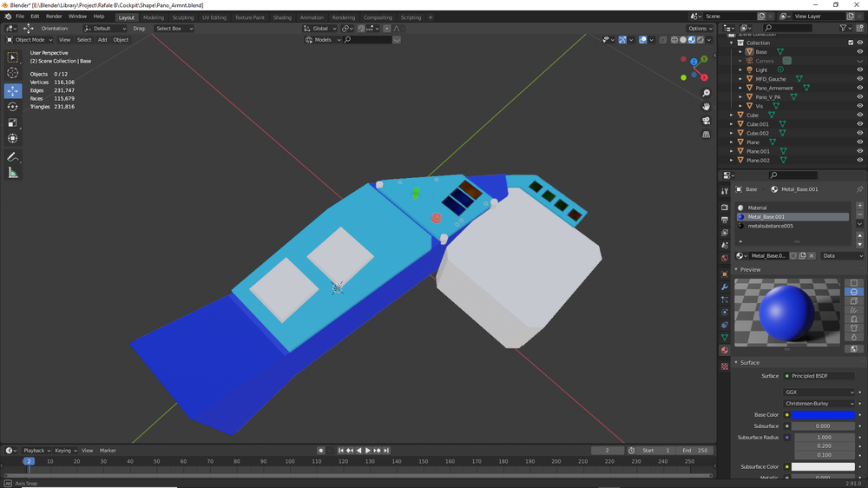Click the End frame field in timeline
Image resolution: width=868 pixels, height=488 pixels.
click(x=696, y=451)
